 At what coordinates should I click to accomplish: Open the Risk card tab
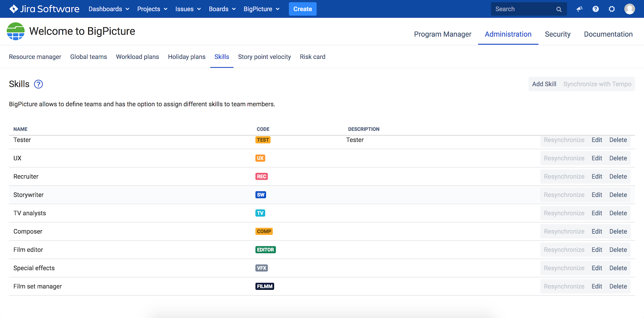click(313, 57)
